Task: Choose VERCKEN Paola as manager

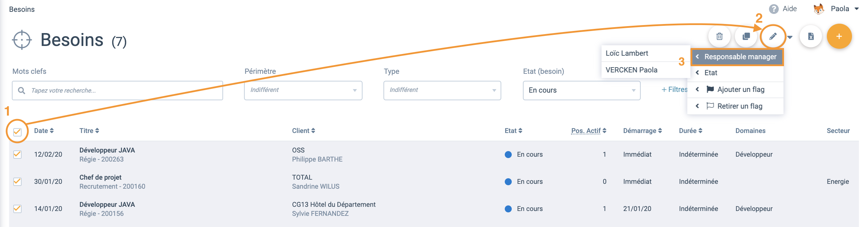Action: [x=646, y=70]
